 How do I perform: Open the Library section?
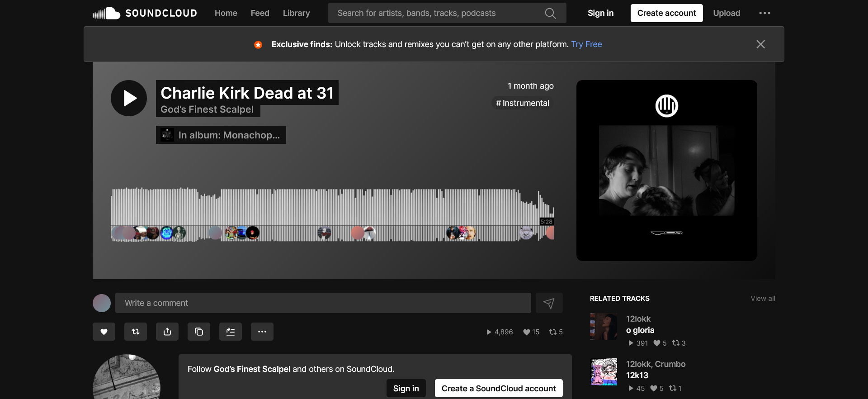pyautogui.click(x=297, y=13)
